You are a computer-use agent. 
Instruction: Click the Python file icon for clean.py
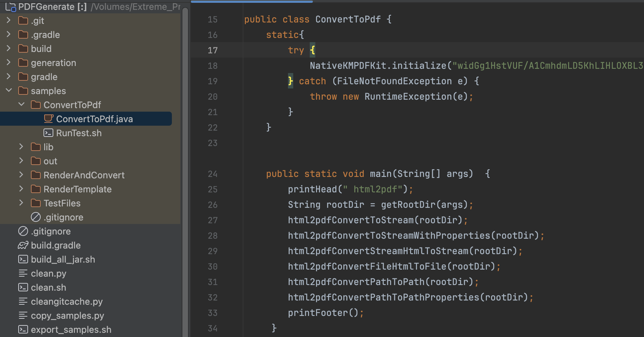(23, 273)
